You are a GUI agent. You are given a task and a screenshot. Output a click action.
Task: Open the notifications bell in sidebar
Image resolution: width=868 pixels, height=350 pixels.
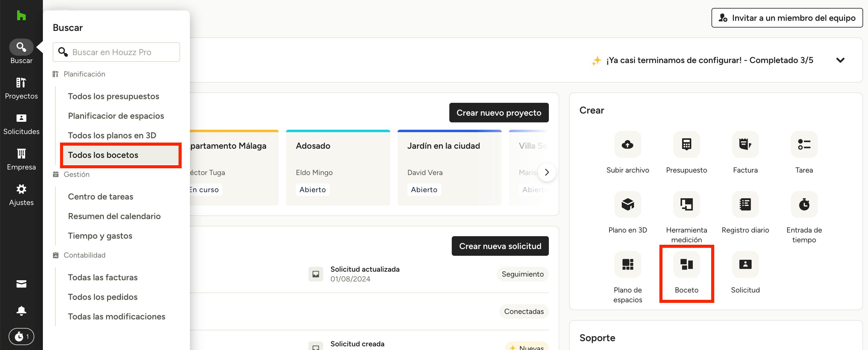(21, 310)
